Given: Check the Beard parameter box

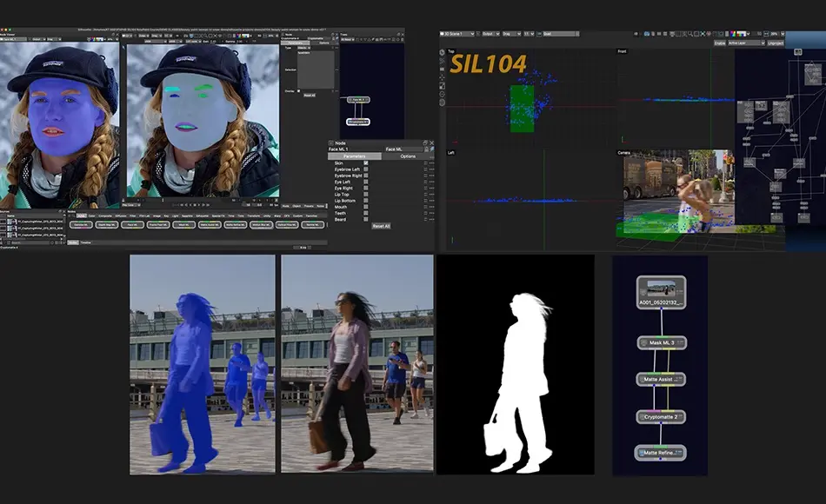Looking at the screenshot, I should coord(365,219).
